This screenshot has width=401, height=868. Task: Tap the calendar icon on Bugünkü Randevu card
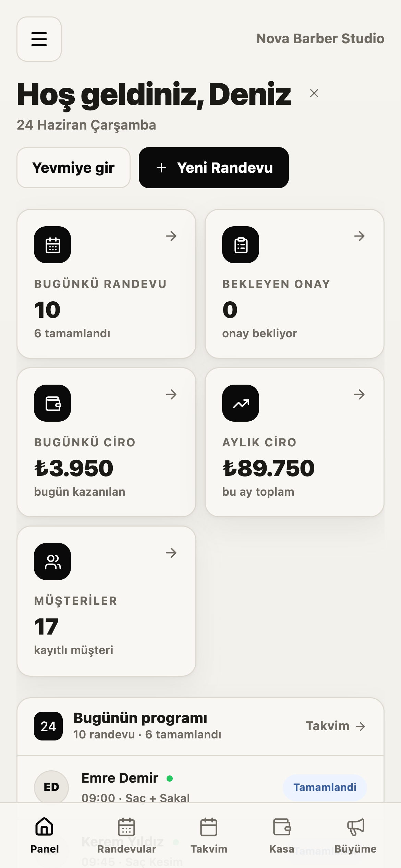52,245
